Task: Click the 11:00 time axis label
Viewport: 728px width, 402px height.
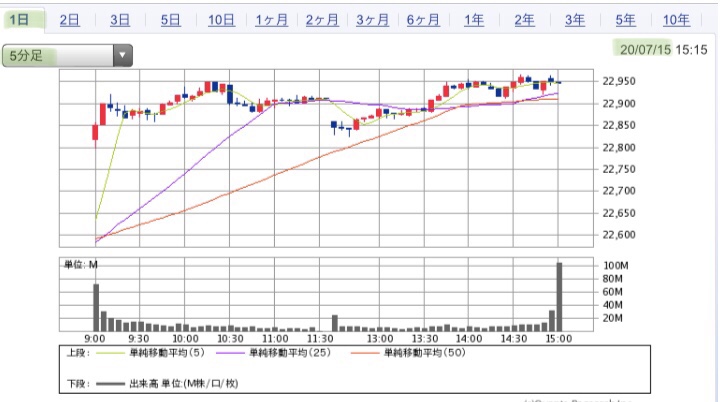Action: pos(275,339)
